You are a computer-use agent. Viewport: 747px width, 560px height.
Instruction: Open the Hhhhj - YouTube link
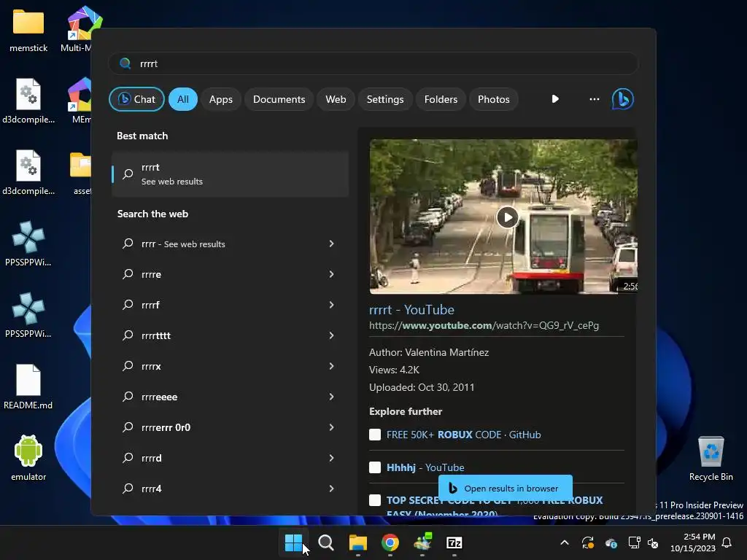click(425, 467)
